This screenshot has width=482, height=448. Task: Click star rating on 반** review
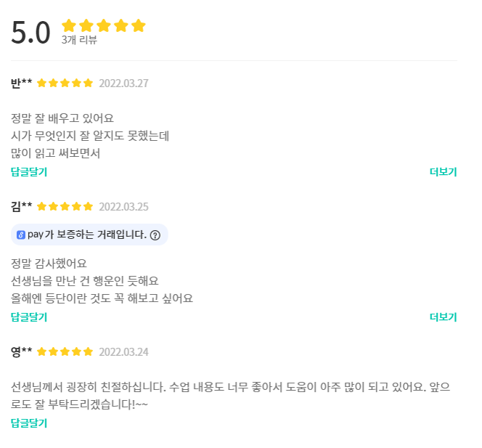coord(65,83)
